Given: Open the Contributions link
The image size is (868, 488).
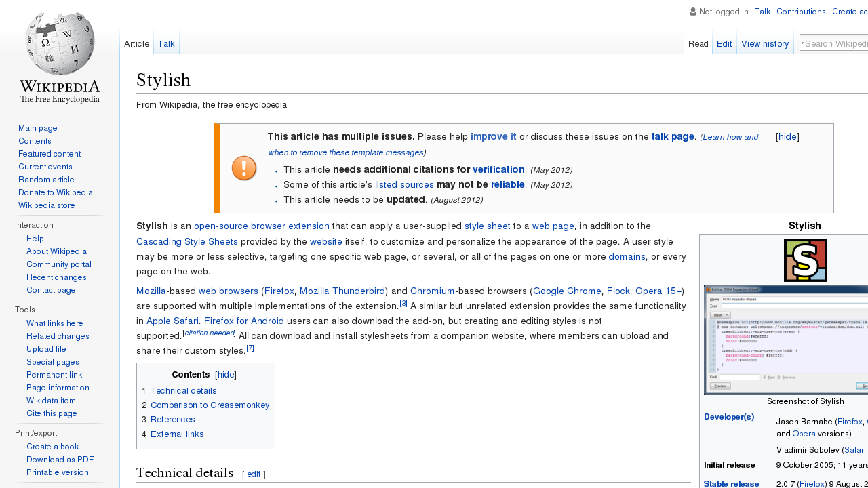Looking at the screenshot, I should click(801, 12).
